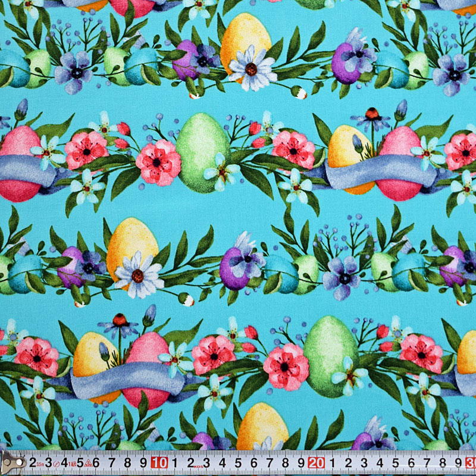Viewport: 476px width, 476px height.
Task: Click the red 20 marker on ruler
Action: pyautogui.click(x=316, y=463)
